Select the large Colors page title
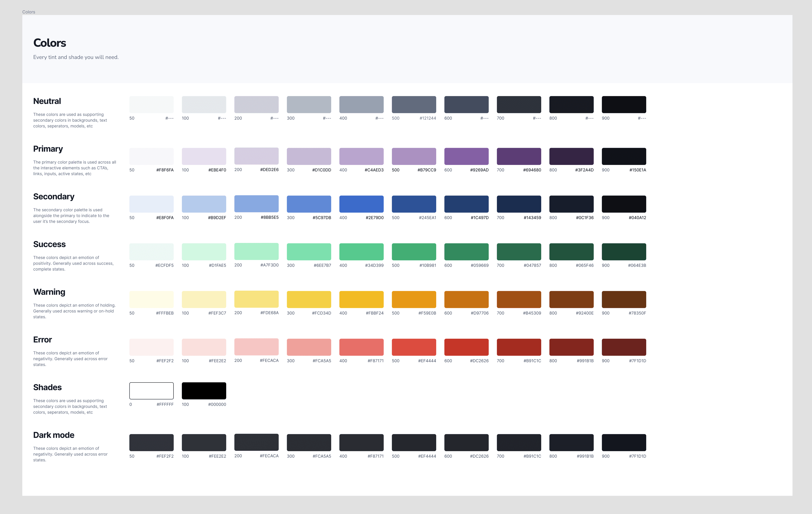 [x=50, y=43]
